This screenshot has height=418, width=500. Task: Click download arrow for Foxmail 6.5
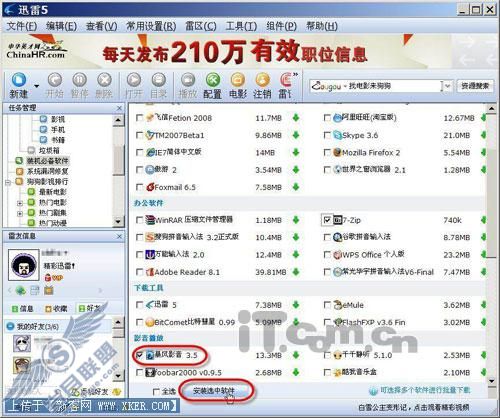pyautogui.click(x=296, y=187)
